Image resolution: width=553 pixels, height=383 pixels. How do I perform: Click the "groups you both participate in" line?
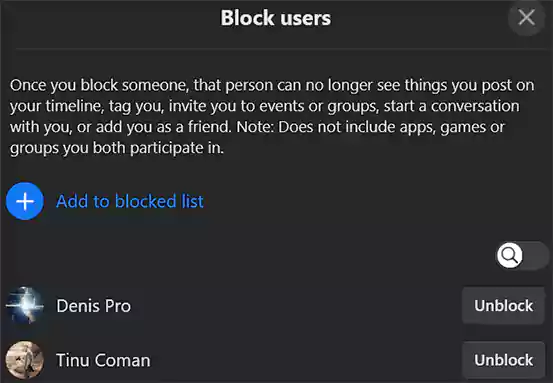(x=117, y=148)
